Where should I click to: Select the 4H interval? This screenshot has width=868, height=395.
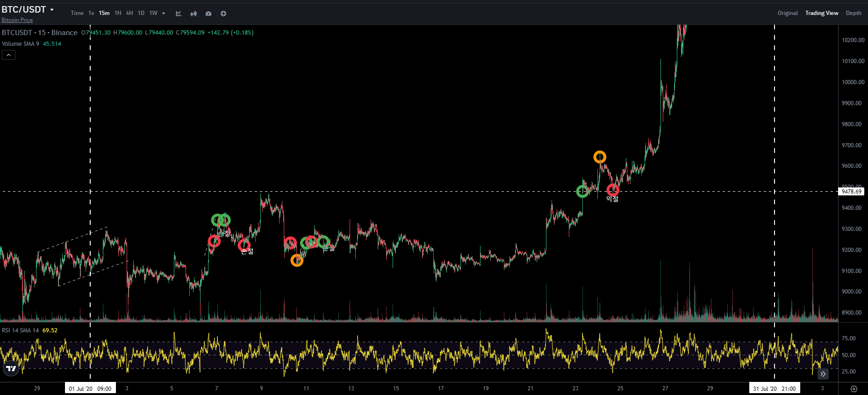[x=129, y=13]
